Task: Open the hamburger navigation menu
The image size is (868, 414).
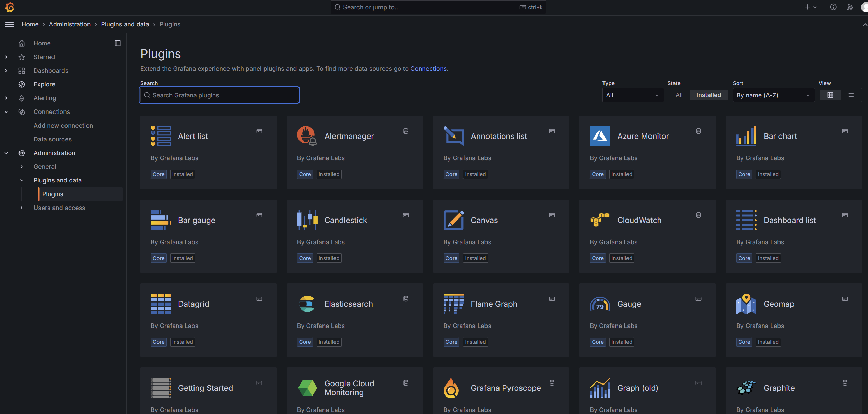Action: point(10,24)
